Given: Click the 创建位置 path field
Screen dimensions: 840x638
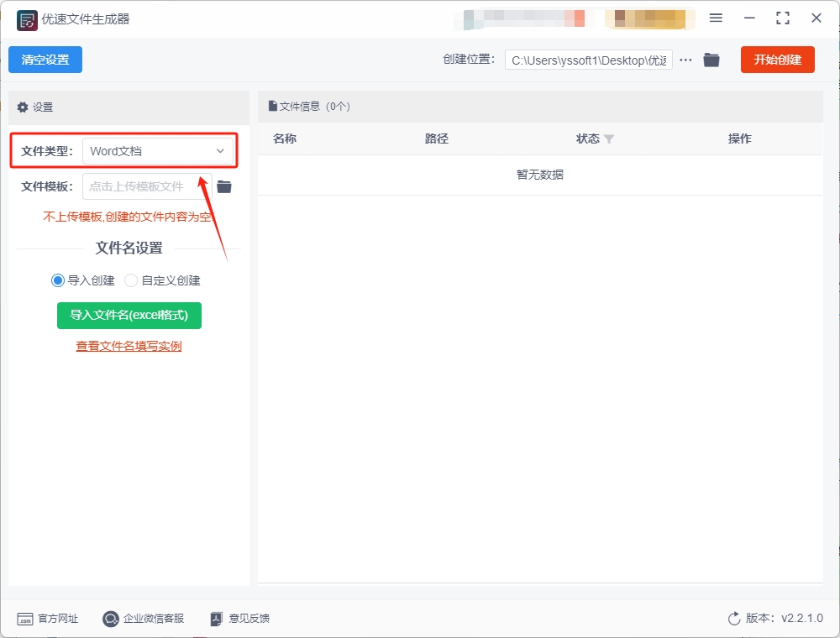Looking at the screenshot, I should click(588, 60).
